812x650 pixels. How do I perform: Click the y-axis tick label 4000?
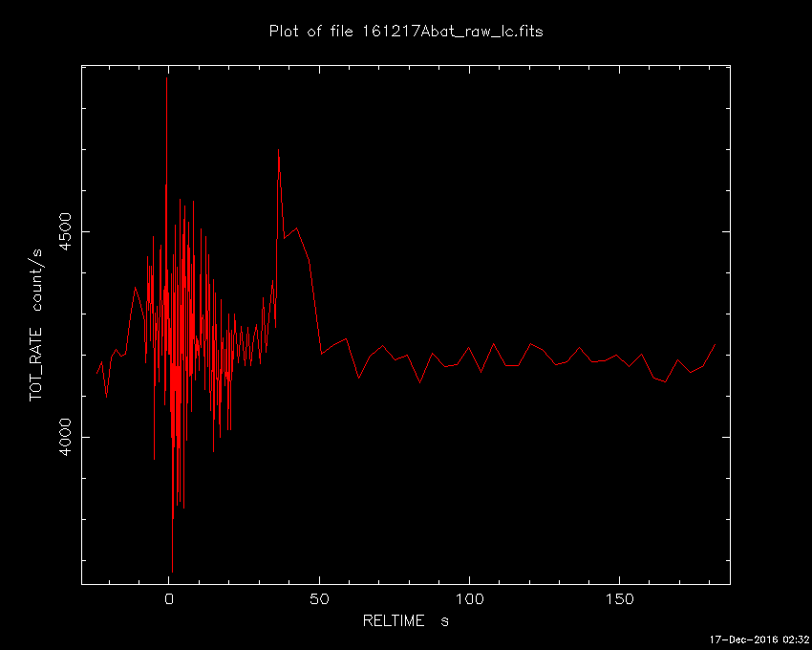click(x=65, y=437)
